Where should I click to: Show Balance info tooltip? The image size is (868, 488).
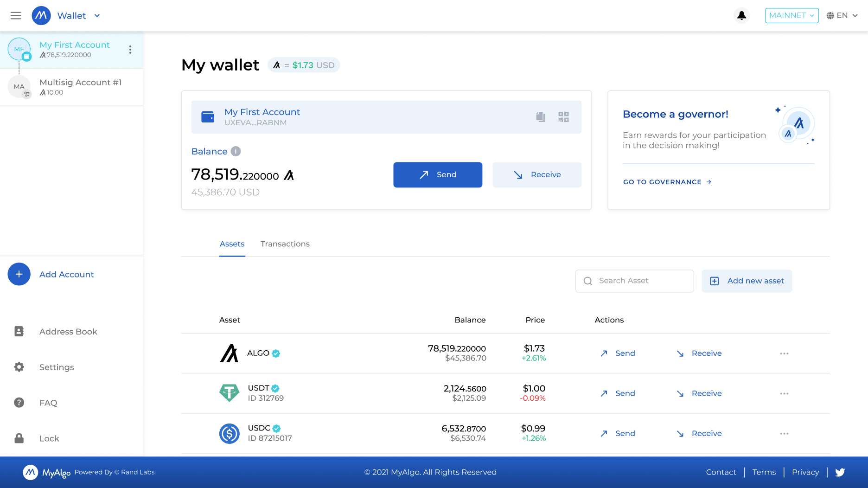point(236,151)
